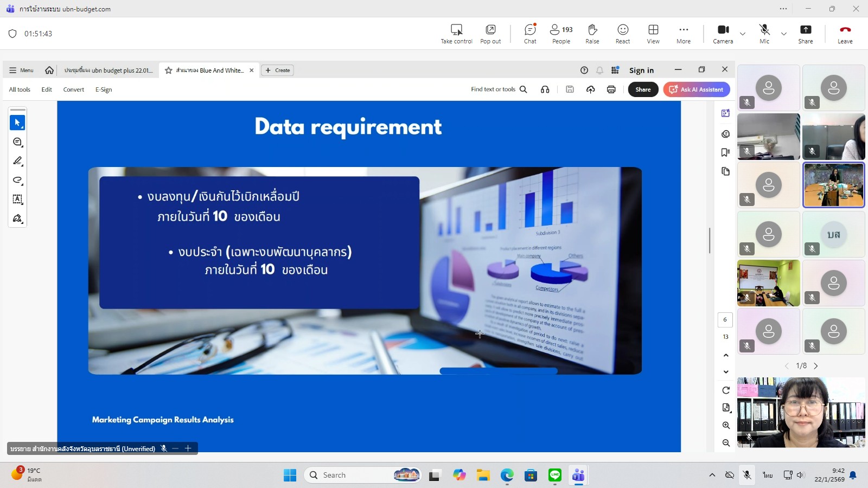Unmute the Mic in Teams
The height and width of the screenshot is (488, 868).
coord(764,34)
